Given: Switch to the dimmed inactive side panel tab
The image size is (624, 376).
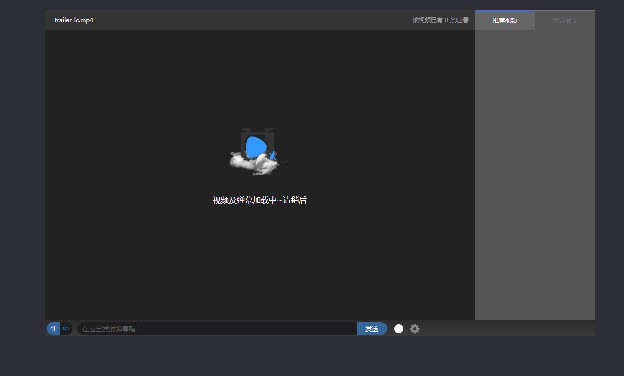Looking at the screenshot, I should pos(565,20).
